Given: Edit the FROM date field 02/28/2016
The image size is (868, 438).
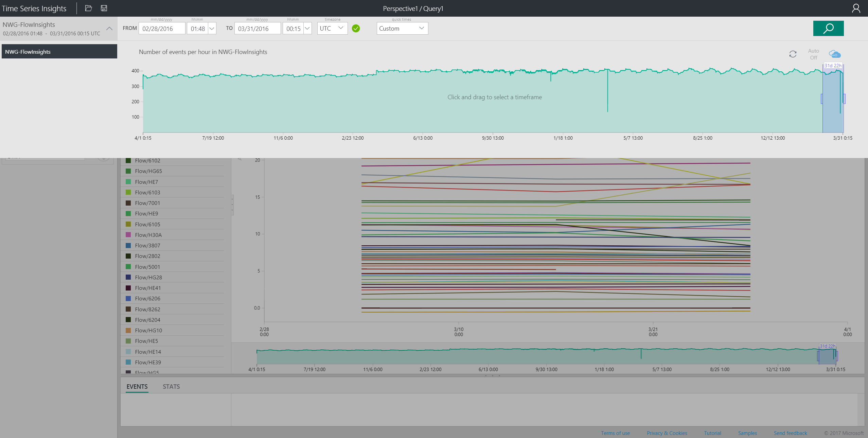Looking at the screenshot, I should 162,28.
